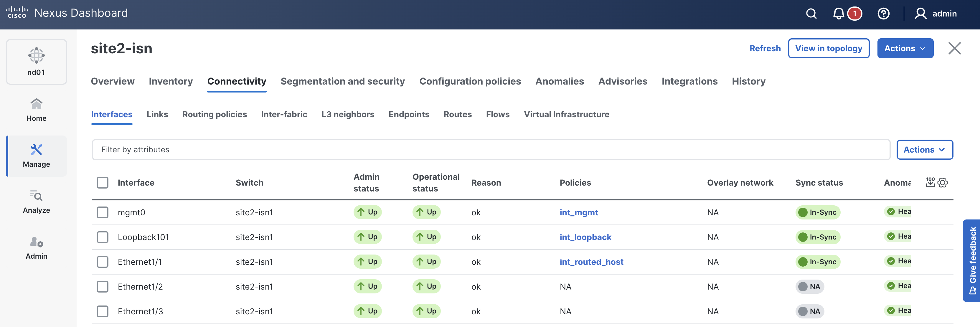Toggle select-all checkbox in table header
Image resolution: width=980 pixels, height=327 pixels.
(x=102, y=183)
